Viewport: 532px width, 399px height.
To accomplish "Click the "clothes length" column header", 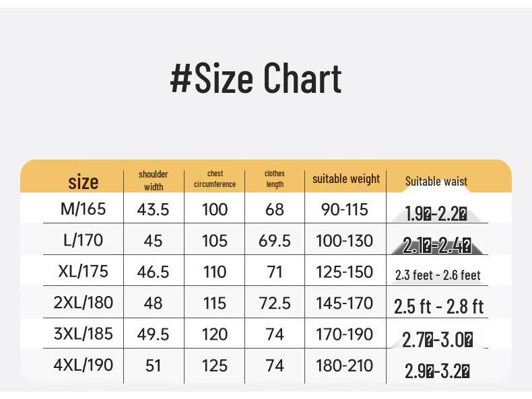I will (x=275, y=179).
